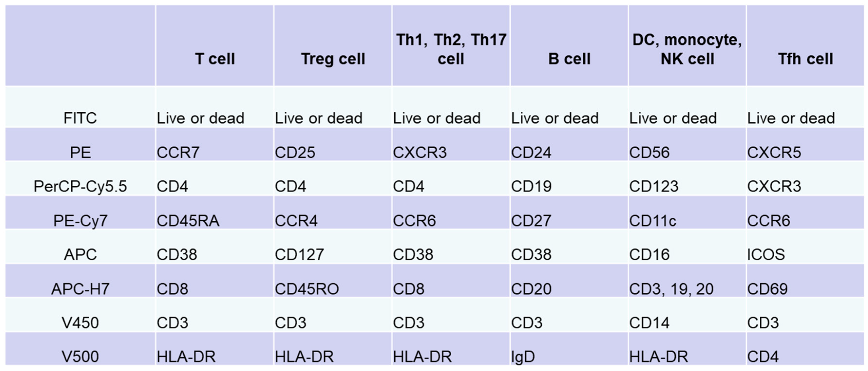
Task: Select the V500 row label
Action: tap(80, 356)
